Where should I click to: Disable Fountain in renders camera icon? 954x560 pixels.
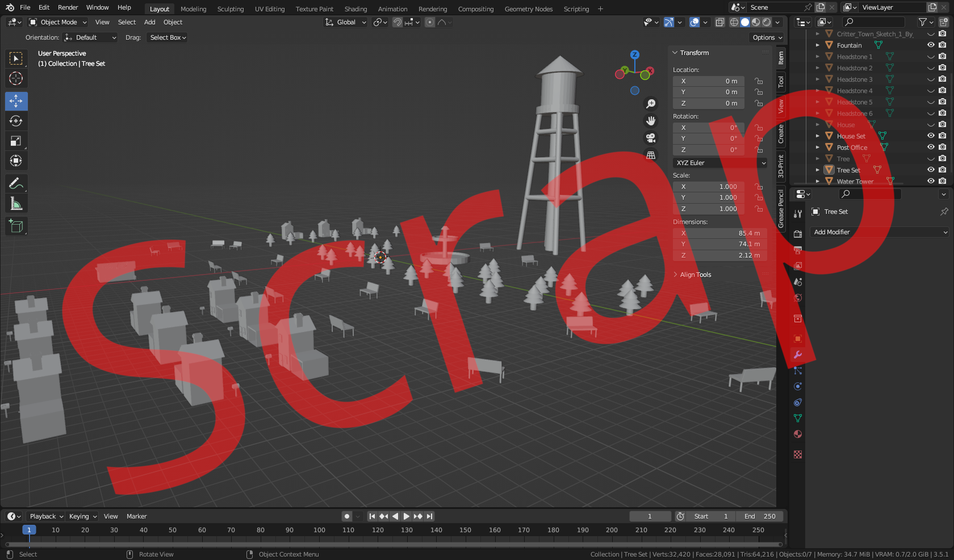943,45
